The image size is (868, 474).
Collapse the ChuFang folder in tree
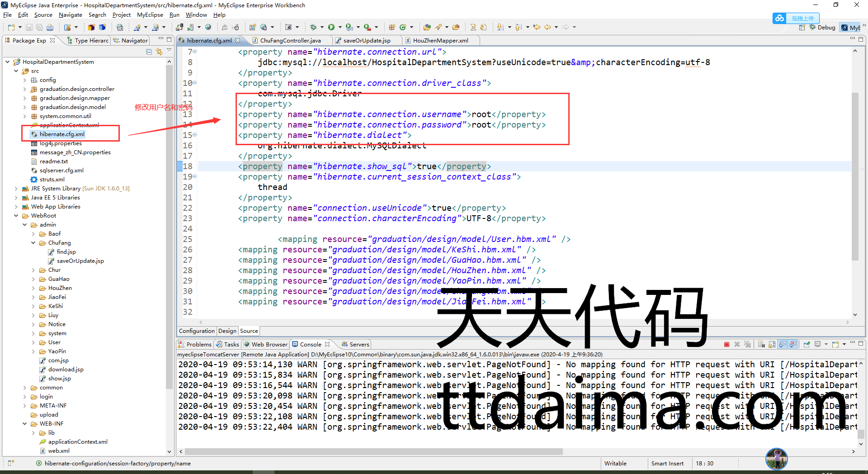33,243
